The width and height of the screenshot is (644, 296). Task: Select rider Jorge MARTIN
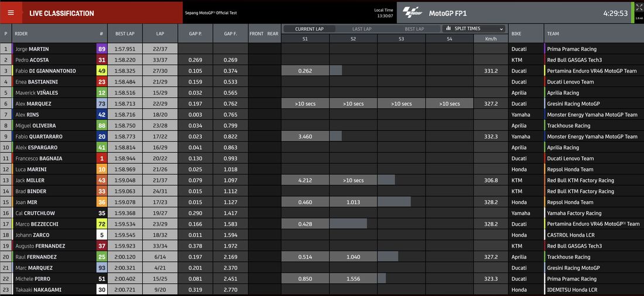click(32, 49)
